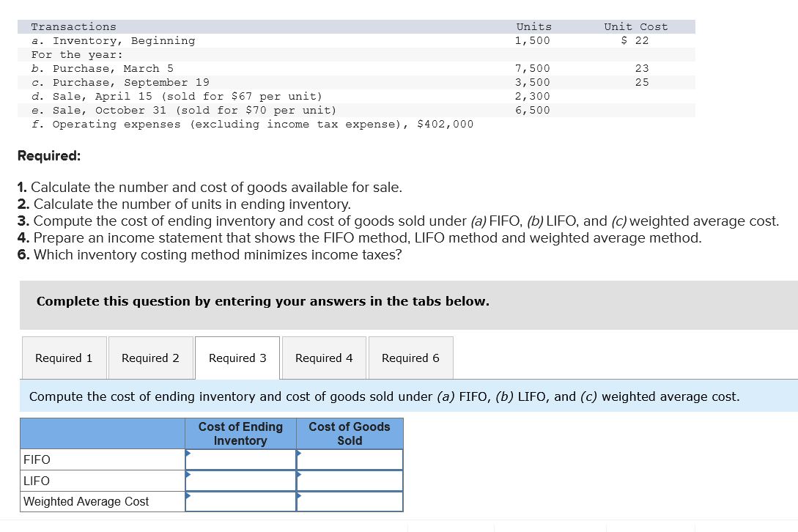Select the LIFO row label
Viewport: 798px width, 532px height.
[34, 481]
